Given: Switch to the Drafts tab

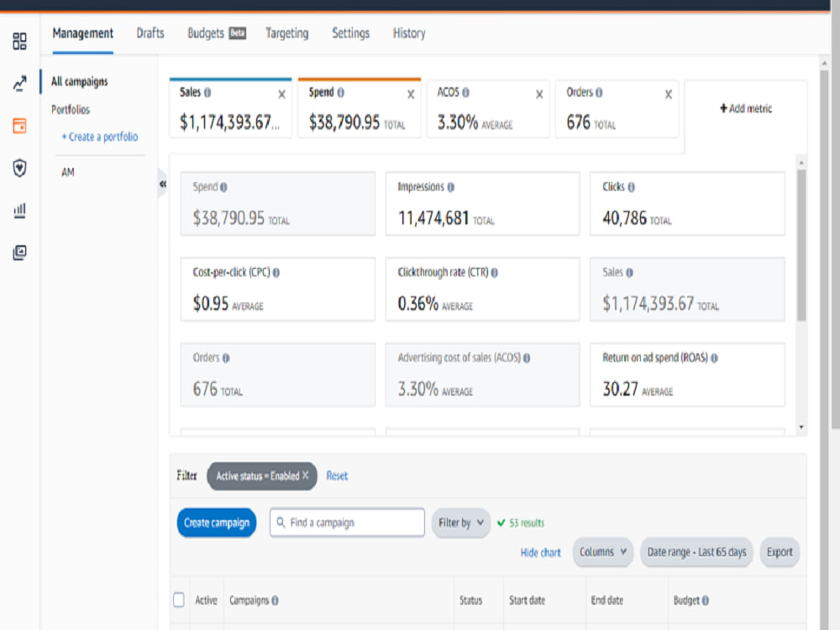Looking at the screenshot, I should tap(150, 34).
